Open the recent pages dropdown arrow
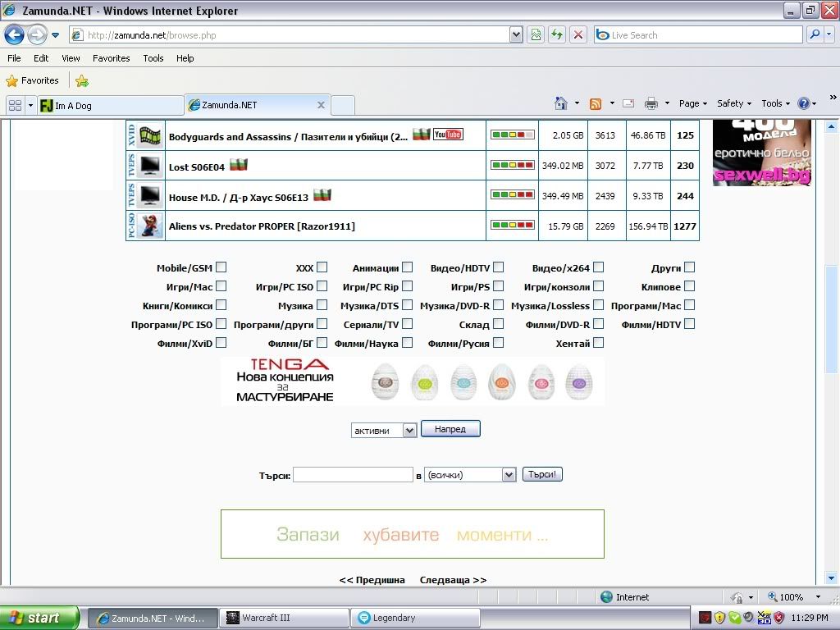This screenshot has width=840, height=630. coord(55,35)
